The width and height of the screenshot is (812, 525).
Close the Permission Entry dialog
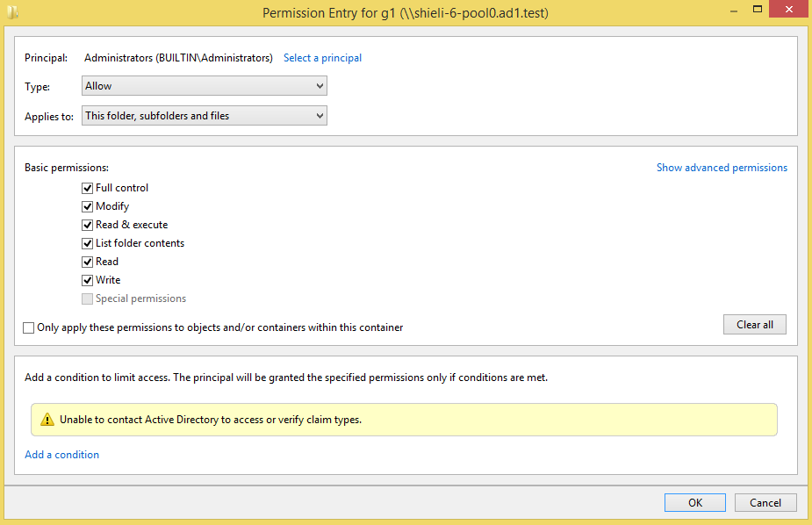[788, 10]
